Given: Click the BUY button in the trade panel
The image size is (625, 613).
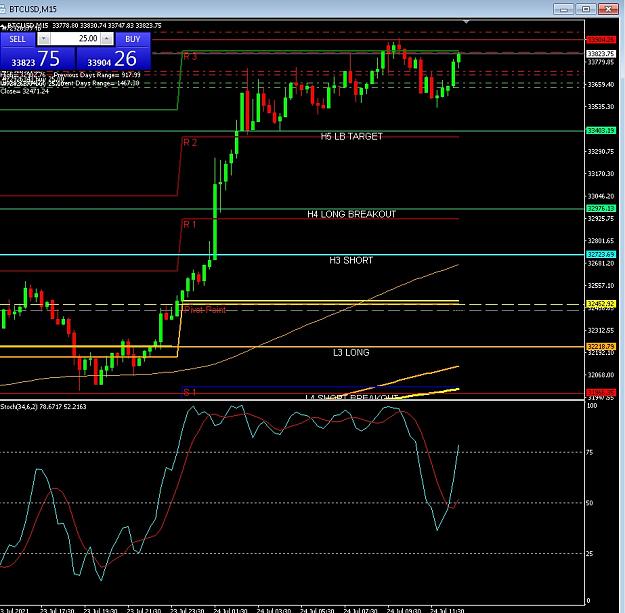Looking at the screenshot, I should coord(133,39).
